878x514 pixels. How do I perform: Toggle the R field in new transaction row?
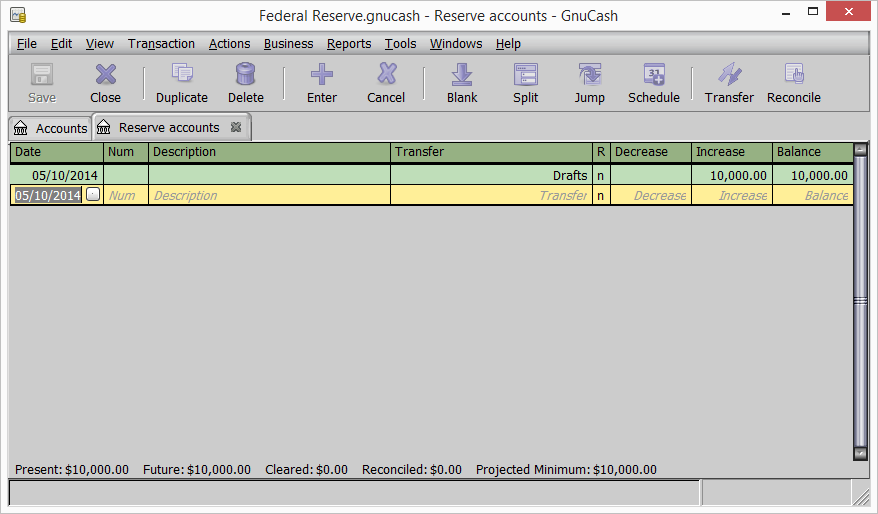tap(600, 196)
